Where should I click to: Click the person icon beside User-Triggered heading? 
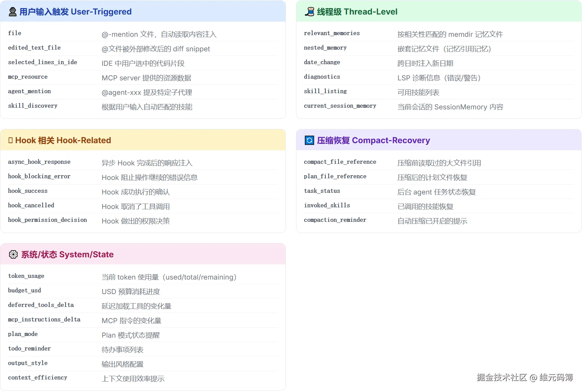pos(12,12)
